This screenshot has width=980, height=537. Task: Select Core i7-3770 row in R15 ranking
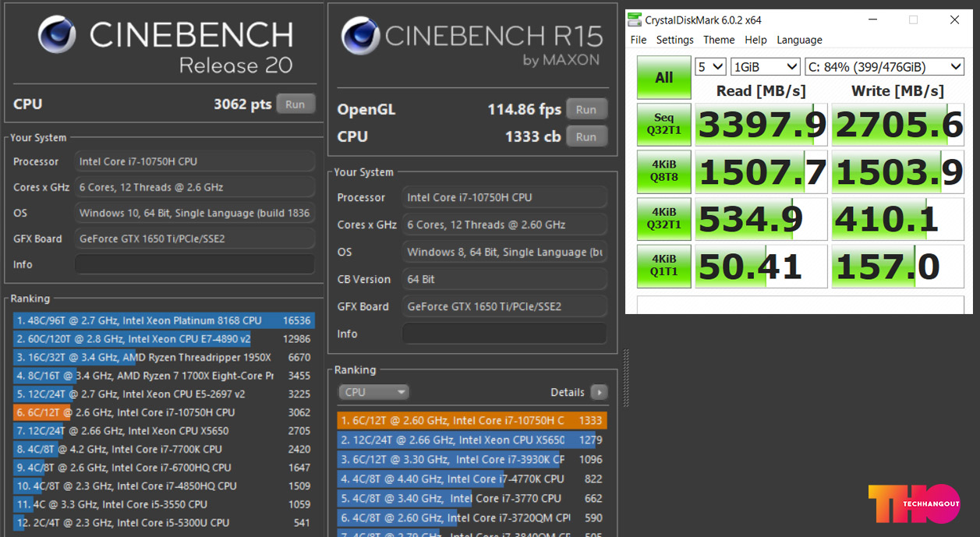(x=472, y=498)
